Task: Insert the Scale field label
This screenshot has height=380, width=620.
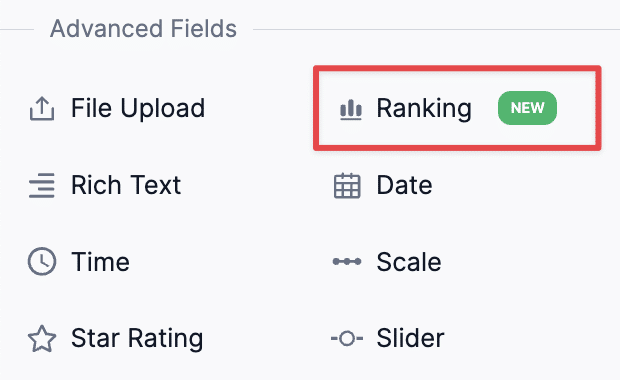Action: [x=409, y=262]
